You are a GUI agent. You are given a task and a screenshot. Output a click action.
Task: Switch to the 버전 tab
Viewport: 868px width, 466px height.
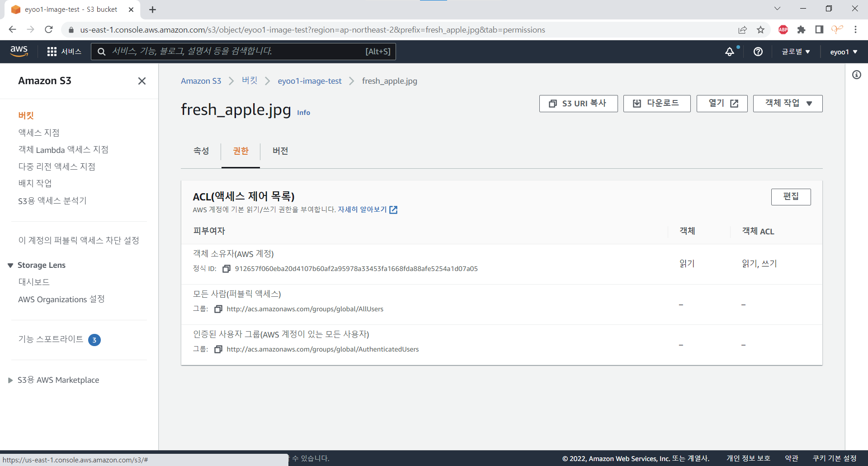(280, 151)
